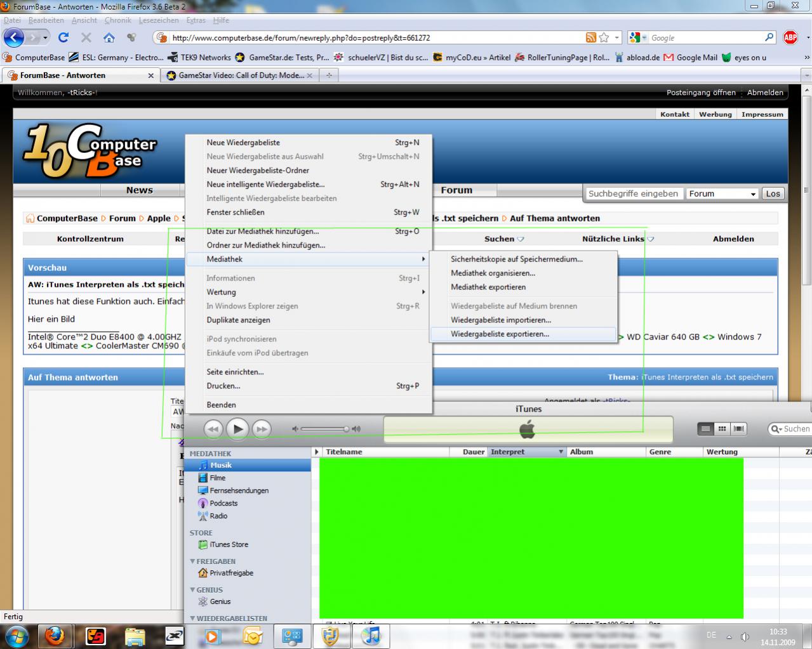This screenshot has width=812, height=649.
Task: Reload the page in Firefox
Action: click(63, 38)
